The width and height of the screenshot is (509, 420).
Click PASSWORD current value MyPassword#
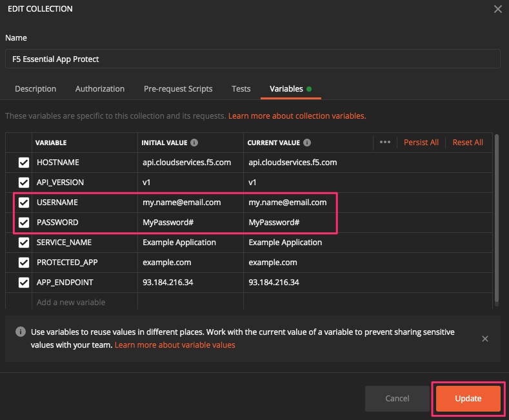click(x=274, y=223)
